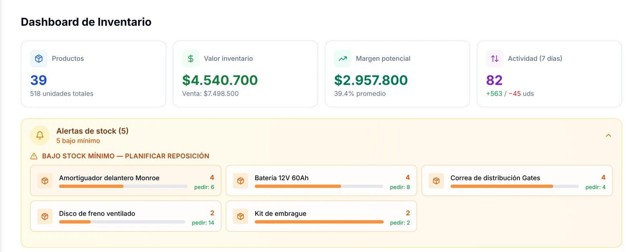Click the 'pedir: 4' text
Viewport: 644px width, 252px height.
(595, 187)
